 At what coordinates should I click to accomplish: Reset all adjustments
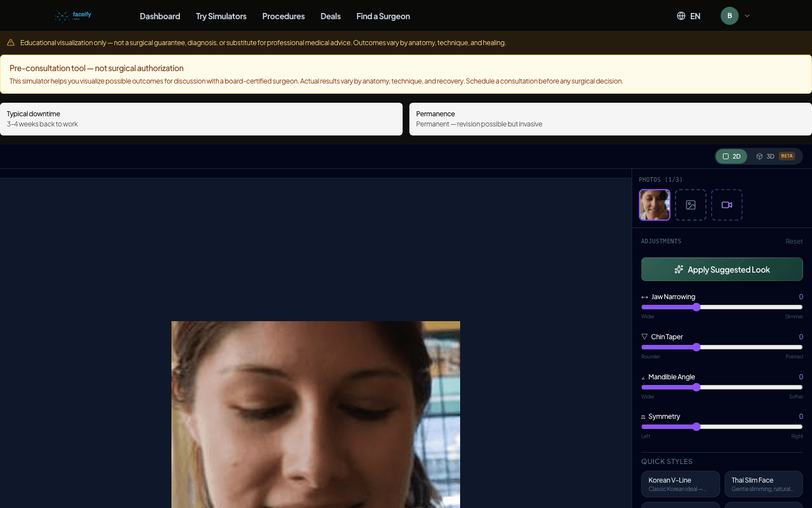coord(794,242)
